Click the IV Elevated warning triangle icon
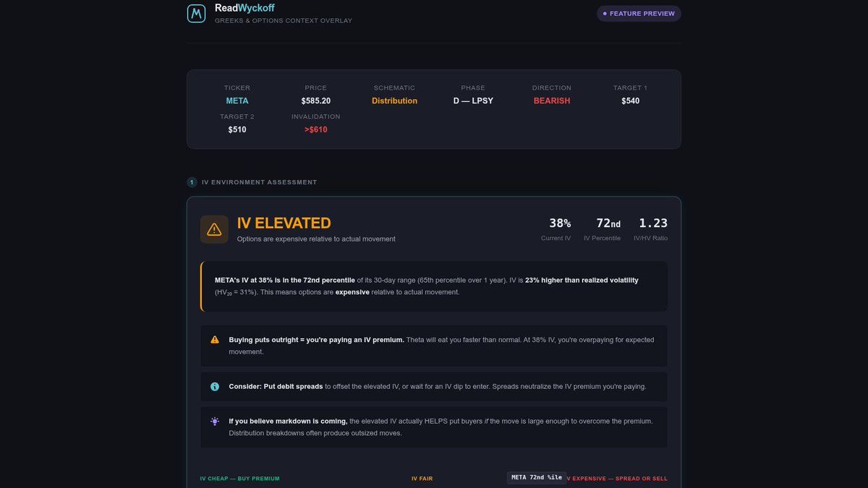This screenshot has height=488, width=868. pyautogui.click(x=214, y=229)
